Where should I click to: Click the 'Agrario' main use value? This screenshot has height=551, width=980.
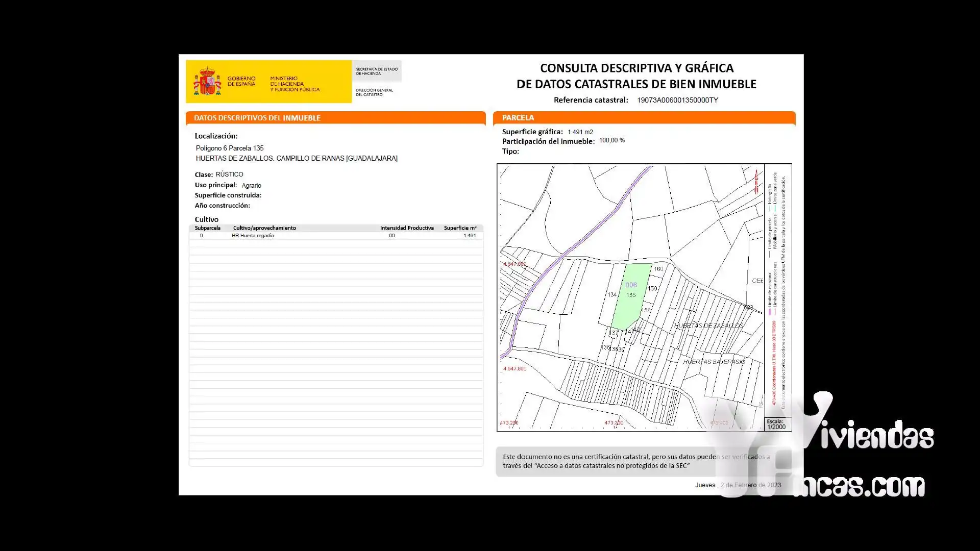(x=252, y=186)
